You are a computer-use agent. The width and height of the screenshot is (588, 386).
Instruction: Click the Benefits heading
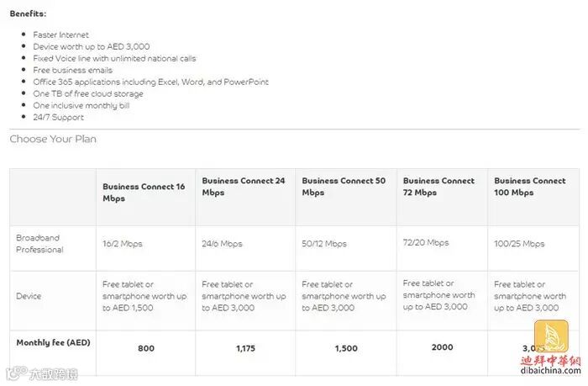[x=28, y=13]
